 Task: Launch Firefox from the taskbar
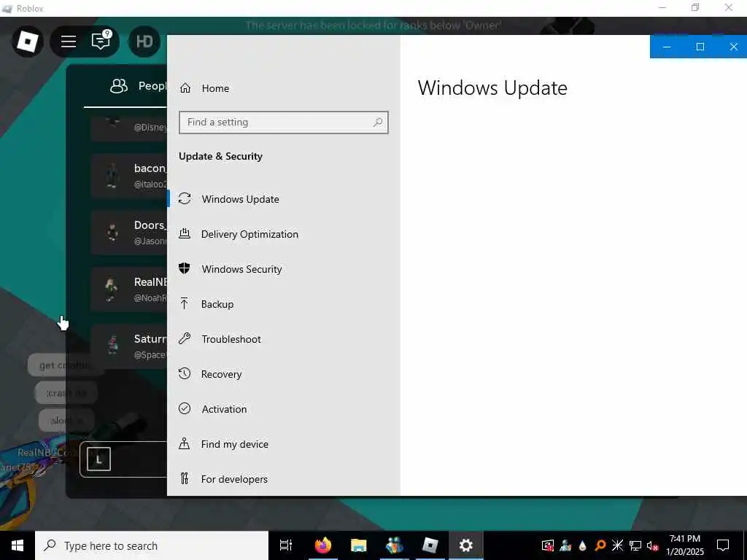pos(323,545)
